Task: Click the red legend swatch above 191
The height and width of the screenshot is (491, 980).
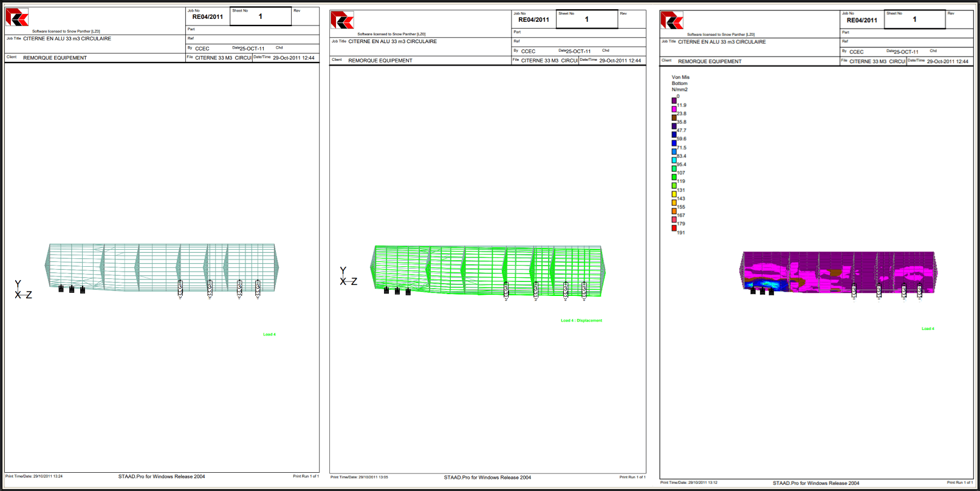Action: [x=674, y=228]
